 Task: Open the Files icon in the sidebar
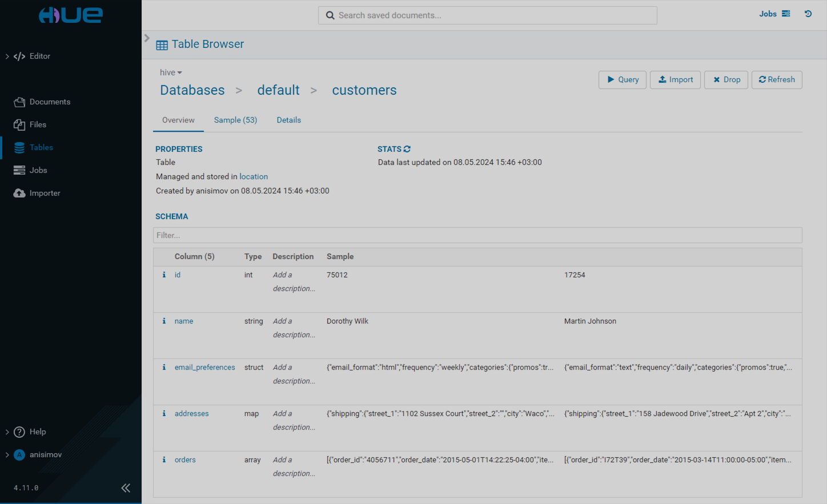tap(19, 124)
